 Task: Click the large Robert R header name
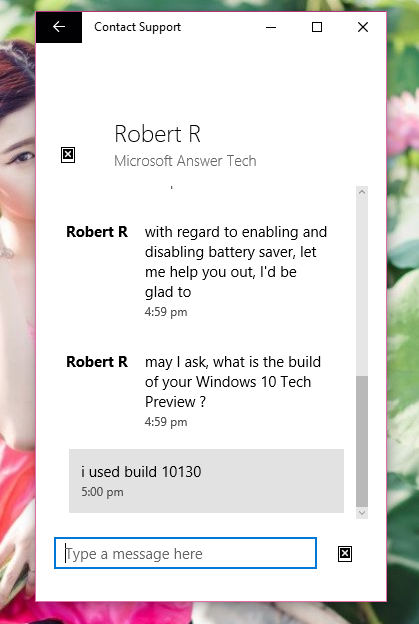pyautogui.click(x=158, y=134)
